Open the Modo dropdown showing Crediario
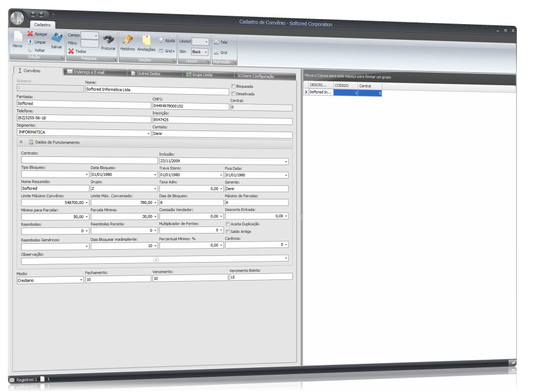 point(81,279)
